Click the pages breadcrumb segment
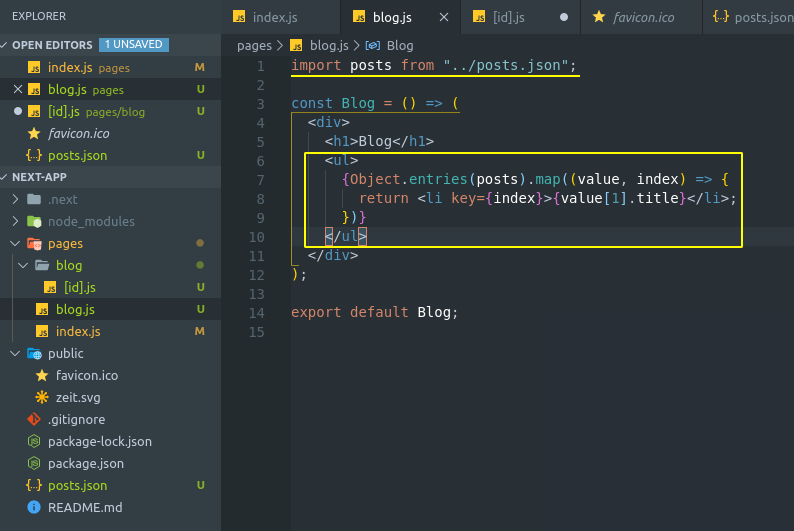The image size is (794, 531). [254, 46]
